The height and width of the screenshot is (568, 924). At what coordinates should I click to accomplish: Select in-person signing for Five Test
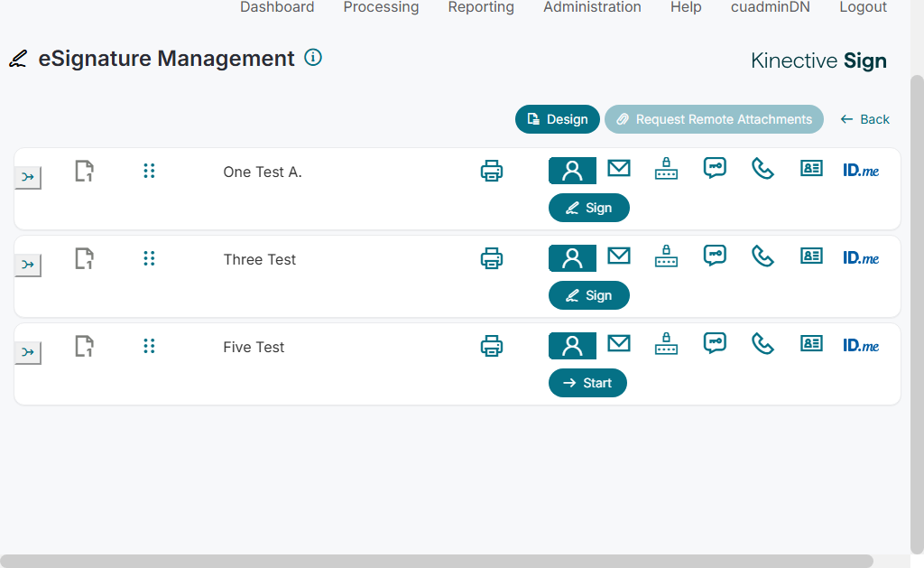coord(572,346)
